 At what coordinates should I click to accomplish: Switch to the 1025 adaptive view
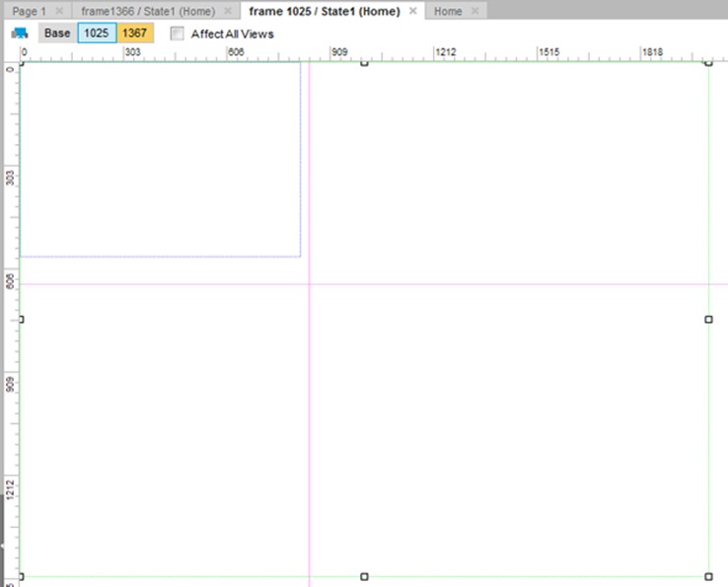(97, 33)
